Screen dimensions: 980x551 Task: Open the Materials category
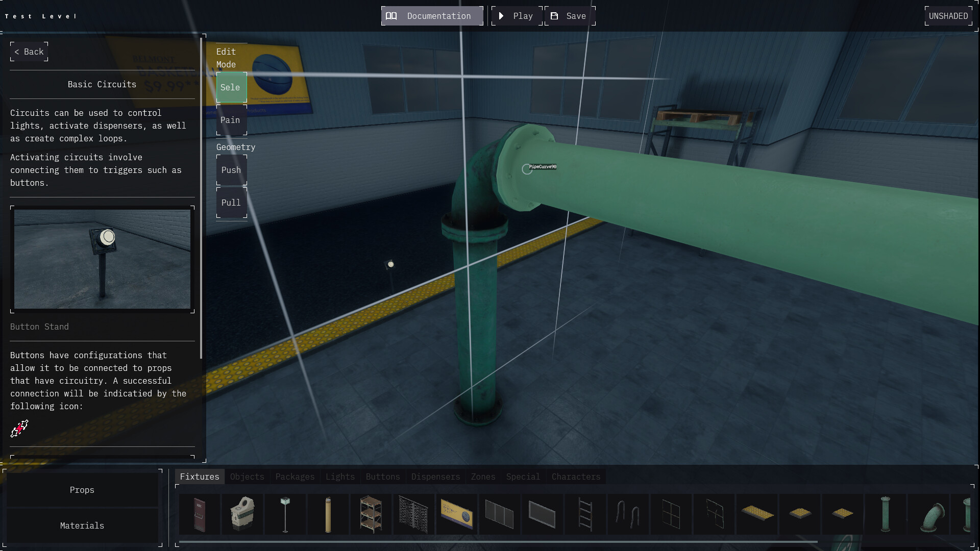click(x=82, y=525)
